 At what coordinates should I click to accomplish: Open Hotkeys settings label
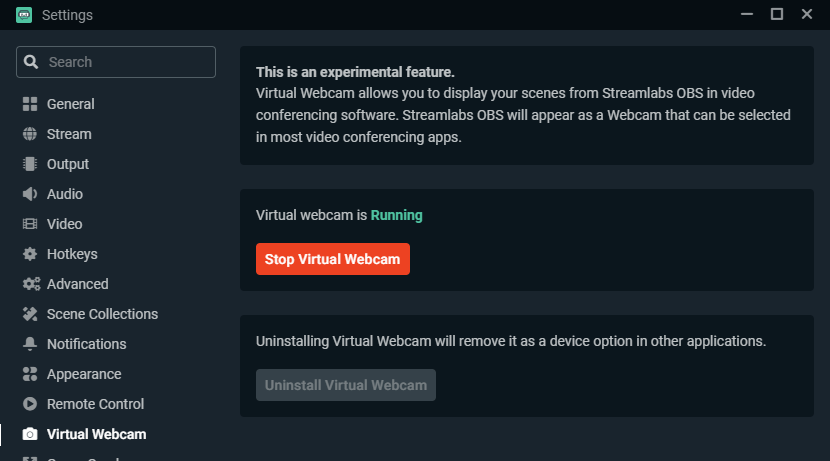[x=72, y=254]
